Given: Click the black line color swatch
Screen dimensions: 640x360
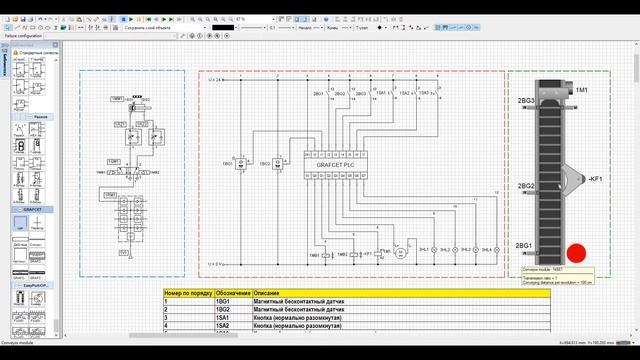Looking at the screenshot, I should 223,28.
